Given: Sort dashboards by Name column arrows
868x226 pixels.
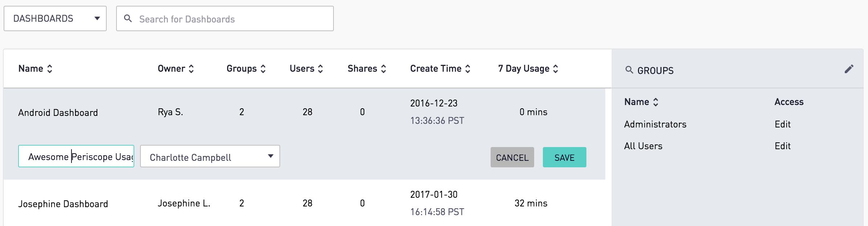Looking at the screenshot, I should coord(50,69).
